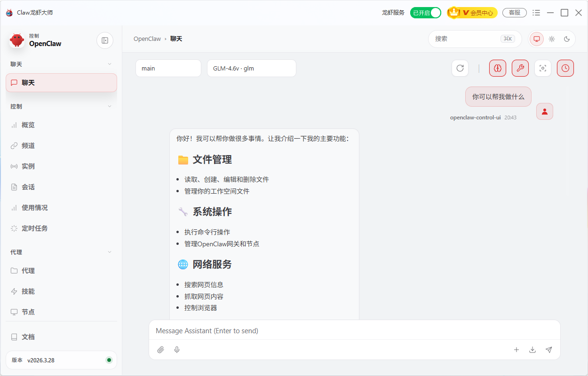Click the red OpenClaw mascot logo
Screen dimensions: 588x376
pyautogui.click(x=17, y=40)
